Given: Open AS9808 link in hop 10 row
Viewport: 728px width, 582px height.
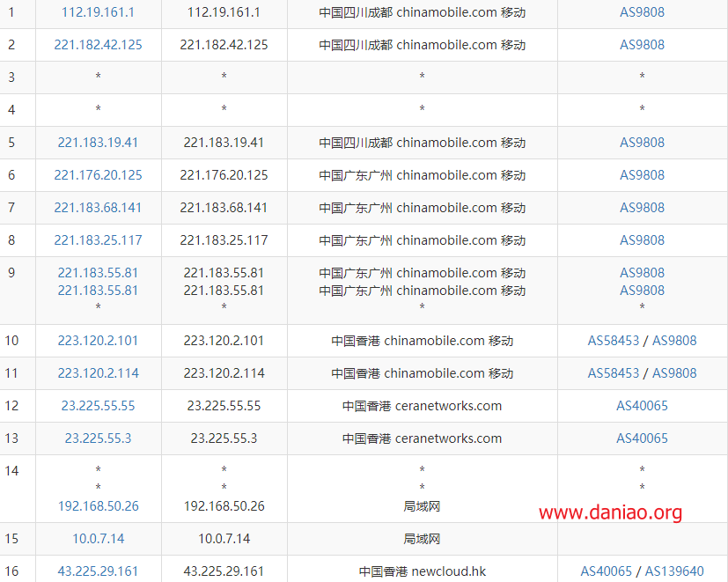Looking at the screenshot, I should [x=674, y=341].
